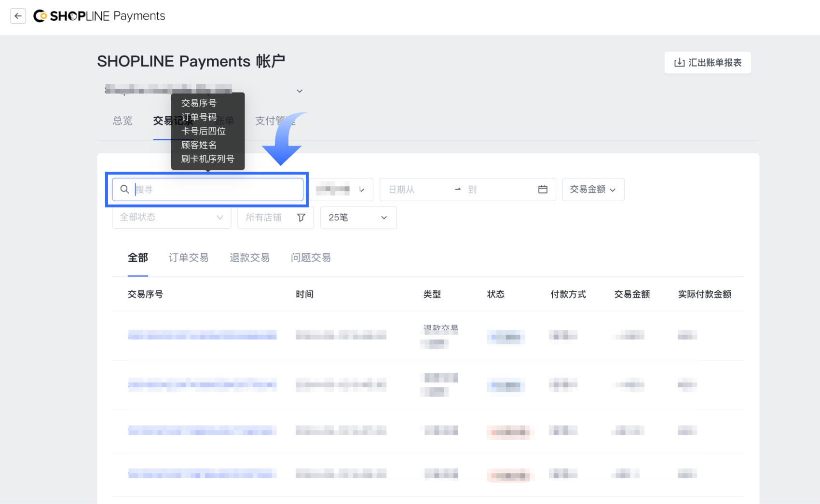Select the 全部 transactions tab
The height and width of the screenshot is (504, 820).
(x=137, y=258)
